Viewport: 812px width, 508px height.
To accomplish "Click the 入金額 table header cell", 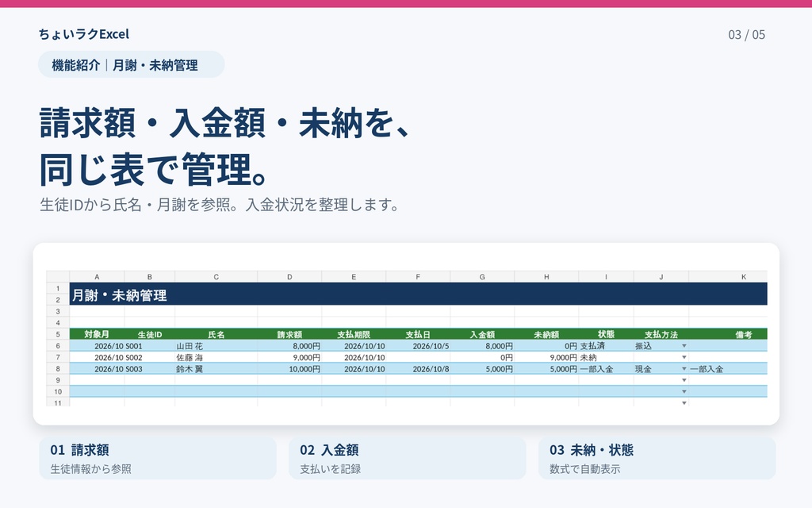I will click(x=482, y=334).
